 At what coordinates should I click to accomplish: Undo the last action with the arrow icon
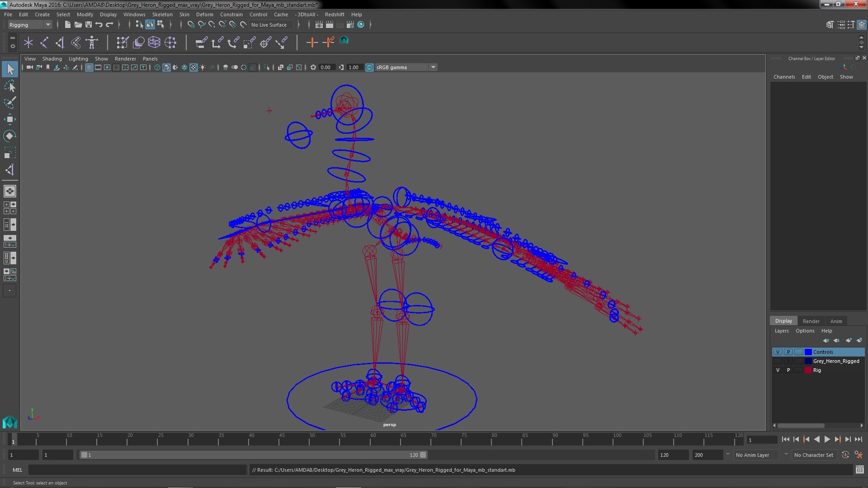click(x=99, y=24)
